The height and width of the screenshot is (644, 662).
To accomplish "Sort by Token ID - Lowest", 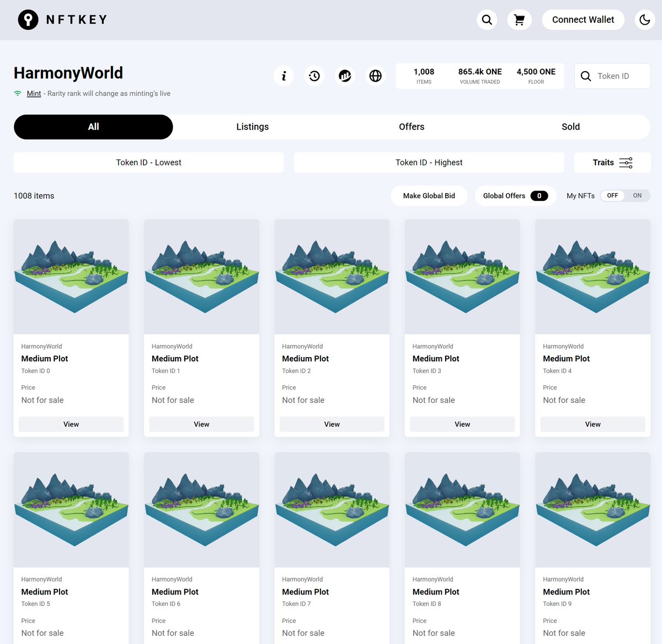I will point(148,162).
